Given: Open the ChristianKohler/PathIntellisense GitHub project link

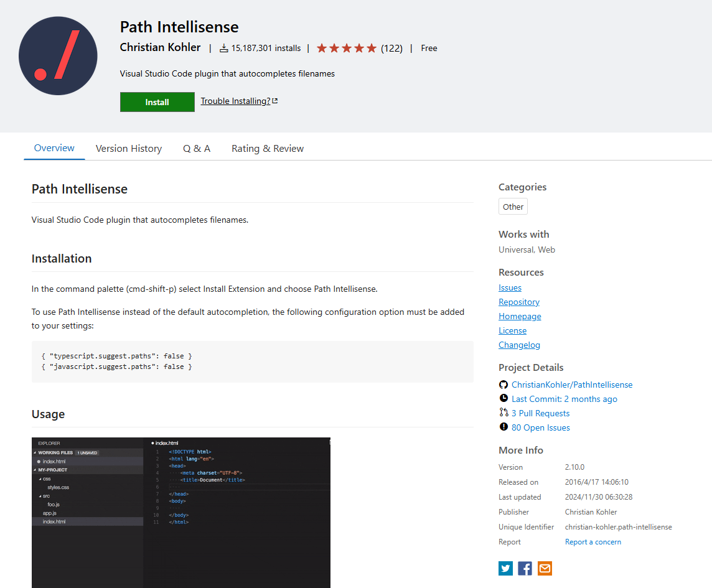Looking at the screenshot, I should 572,385.
